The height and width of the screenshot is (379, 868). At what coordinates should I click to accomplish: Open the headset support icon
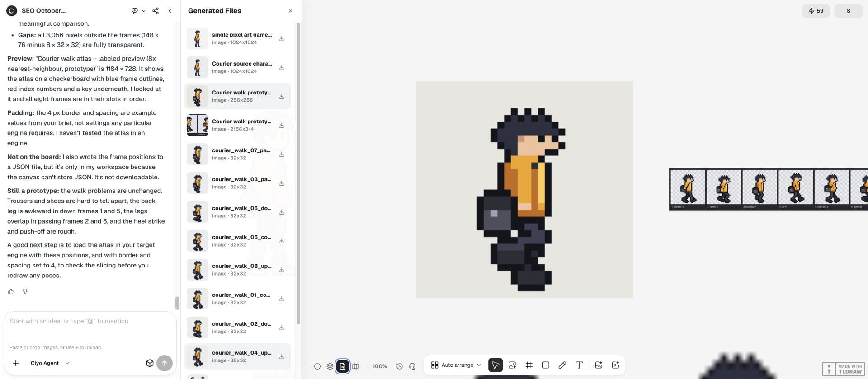click(412, 366)
